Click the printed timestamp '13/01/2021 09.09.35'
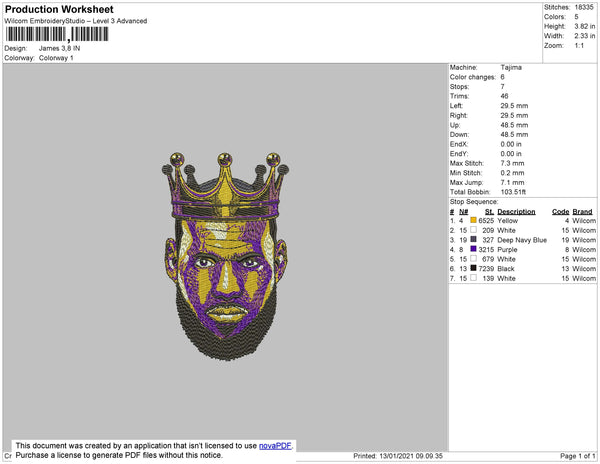The height and width of the screenshot is (464, 600). [411, 456]
